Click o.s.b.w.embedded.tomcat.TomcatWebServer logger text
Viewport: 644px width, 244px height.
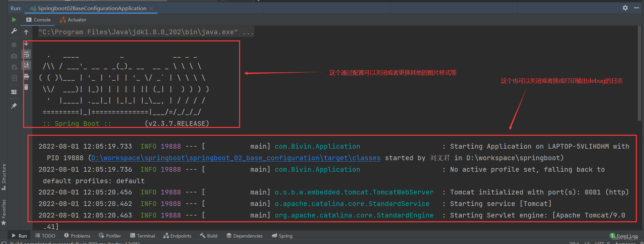pyautogui.click(x=354, y=192)
